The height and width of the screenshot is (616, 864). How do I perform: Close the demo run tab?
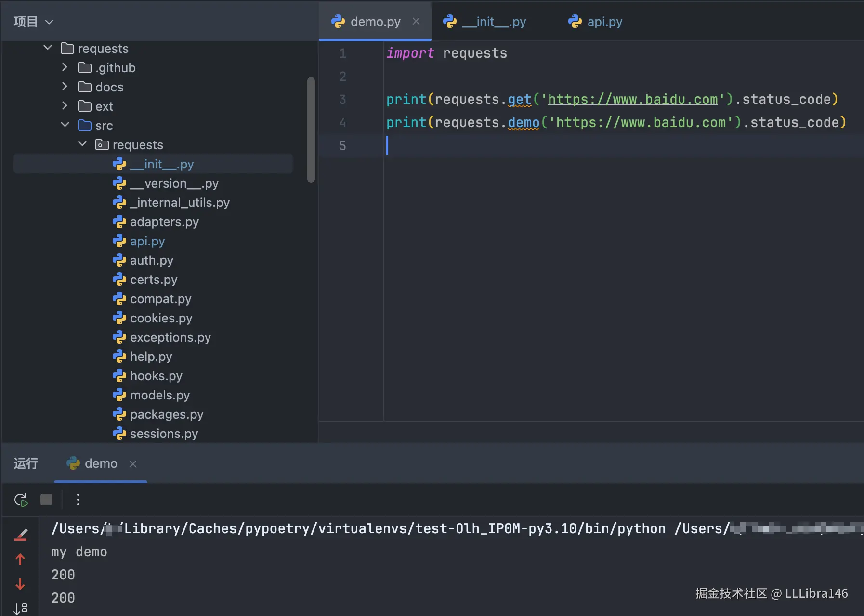pyautogui.click(x=133, y=464)
